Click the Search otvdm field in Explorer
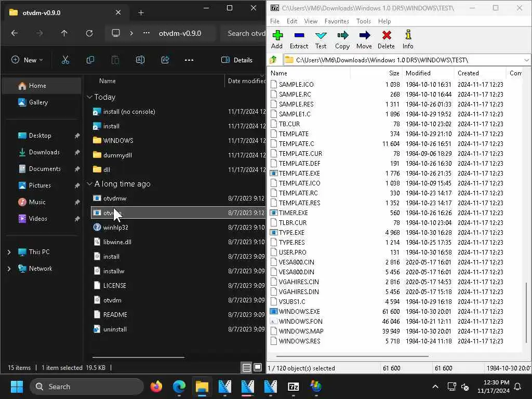 pos(243,33)
